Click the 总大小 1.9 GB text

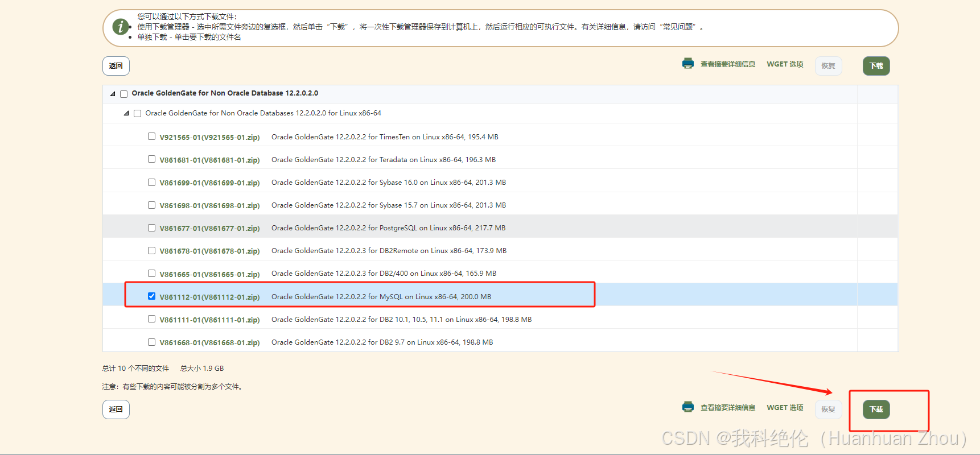click(x=202, y=369)
